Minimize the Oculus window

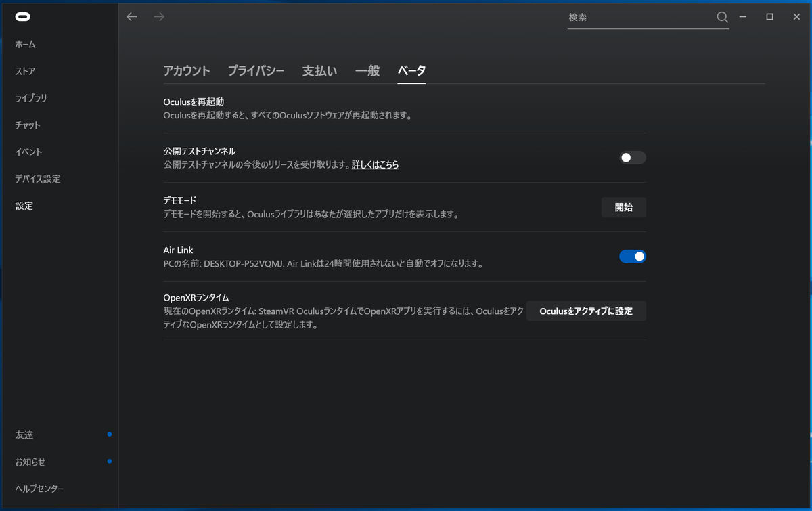743,17
